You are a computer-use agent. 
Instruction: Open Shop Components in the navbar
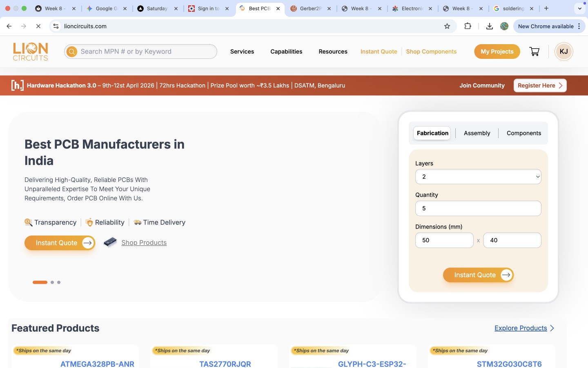click(x=431, y=52)
